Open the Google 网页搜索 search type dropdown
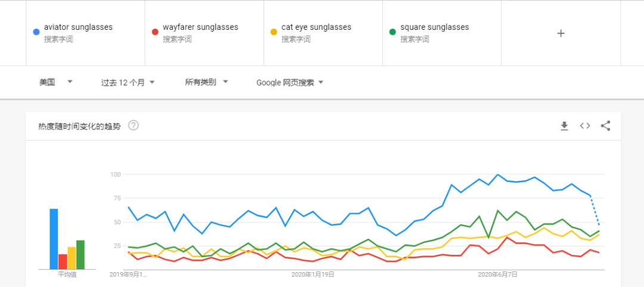Image resolution: width=644 pixels, height=287 pixels. pos(290,83)
